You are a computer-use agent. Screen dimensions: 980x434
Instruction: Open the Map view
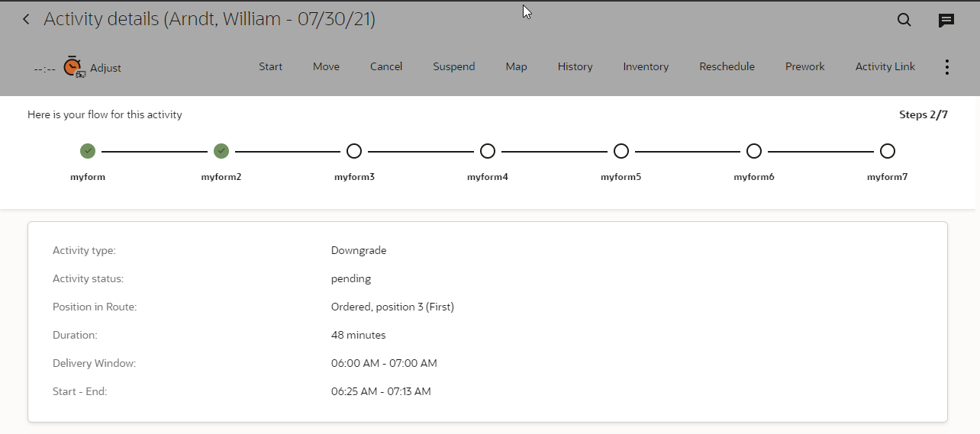(517, 67)
